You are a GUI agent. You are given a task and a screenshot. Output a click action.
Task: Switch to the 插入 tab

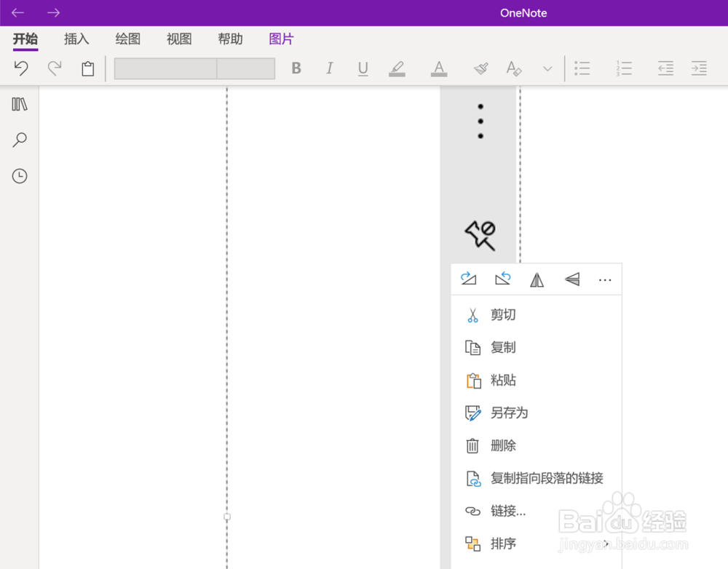coord(76,39)
